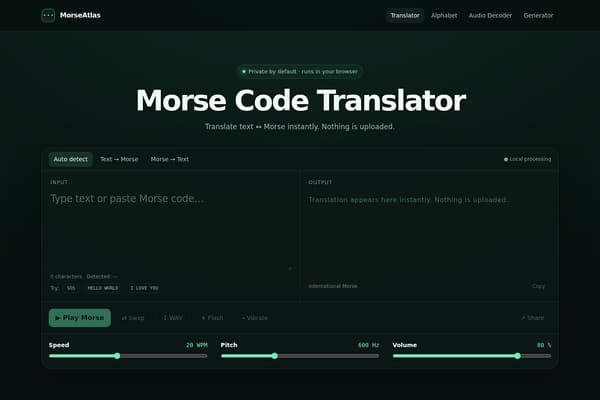This screenshot has height=400, width=600.
Task: Click the '20 WPM' speed value
Action: [x=197, y=345]
